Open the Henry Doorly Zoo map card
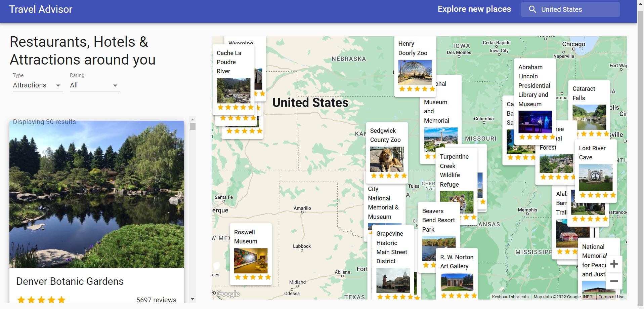The width and height of the screenshot is (644, 309). click(415, 67)
